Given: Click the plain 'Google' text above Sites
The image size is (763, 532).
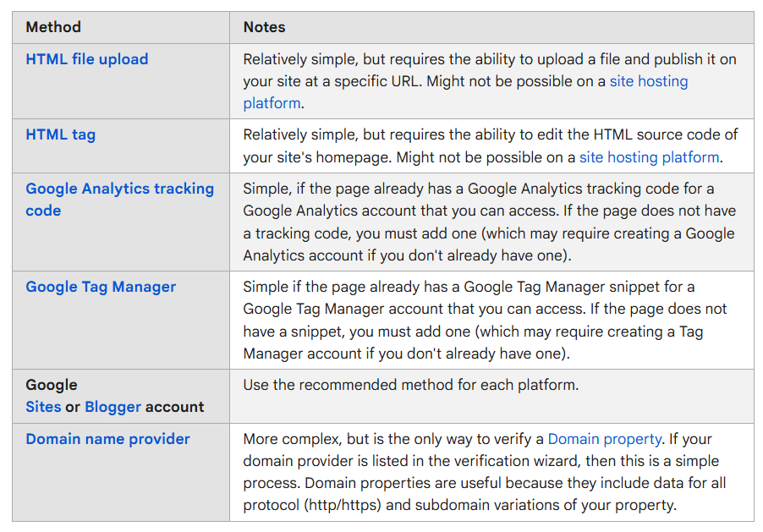Looking at the screenshot, I should pos(52,386).
